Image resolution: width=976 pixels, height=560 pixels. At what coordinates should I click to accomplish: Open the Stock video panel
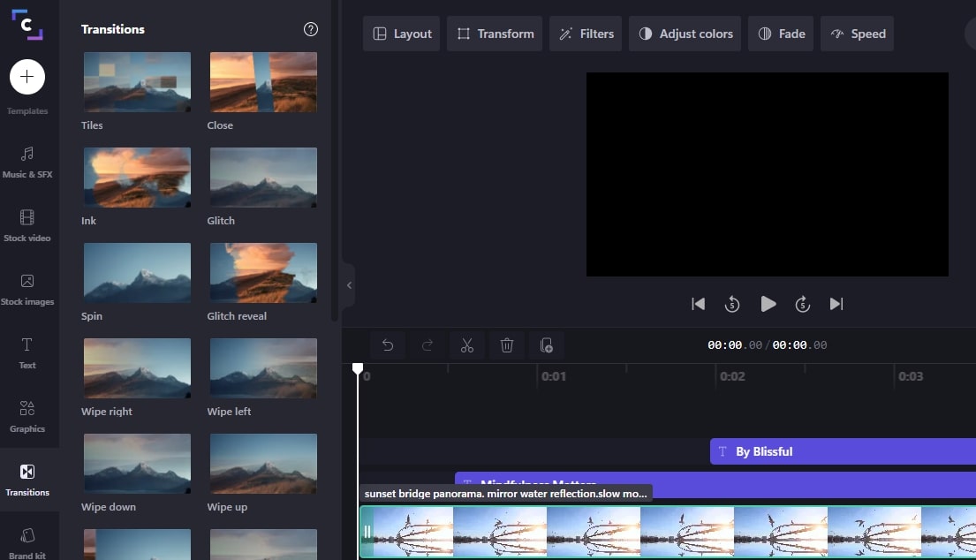pyautogui.click(x=28, y=226)
